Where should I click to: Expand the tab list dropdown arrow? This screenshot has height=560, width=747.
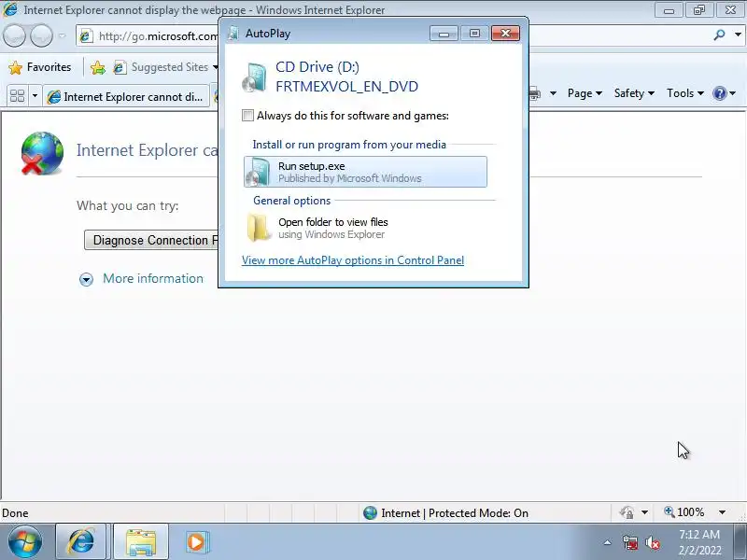35,96
